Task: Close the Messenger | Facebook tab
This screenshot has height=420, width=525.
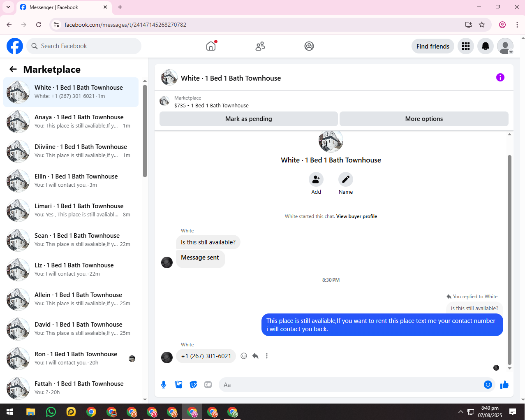Action: point(105,7)
